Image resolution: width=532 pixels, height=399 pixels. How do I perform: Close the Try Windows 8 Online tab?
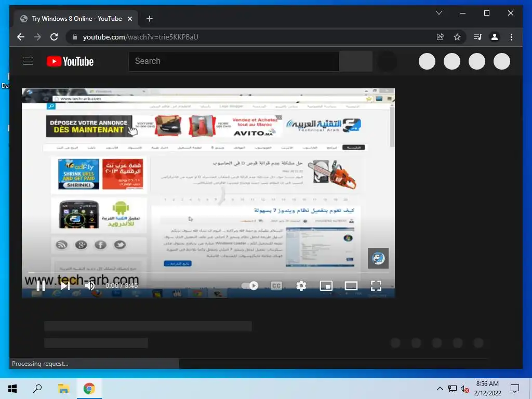click(x=129, y=19)
